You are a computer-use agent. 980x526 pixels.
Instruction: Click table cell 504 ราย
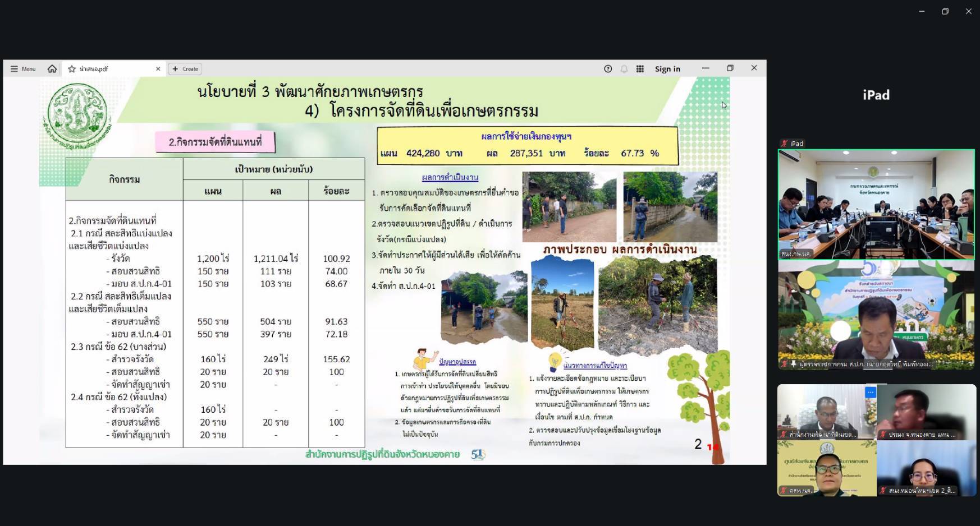point(276,321)
